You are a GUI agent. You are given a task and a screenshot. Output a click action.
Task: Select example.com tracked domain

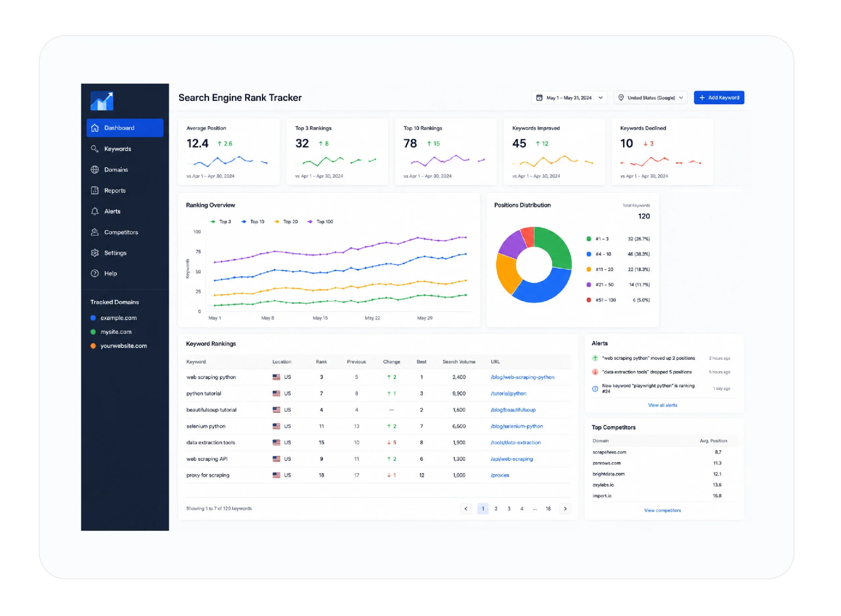coord(114,318)
